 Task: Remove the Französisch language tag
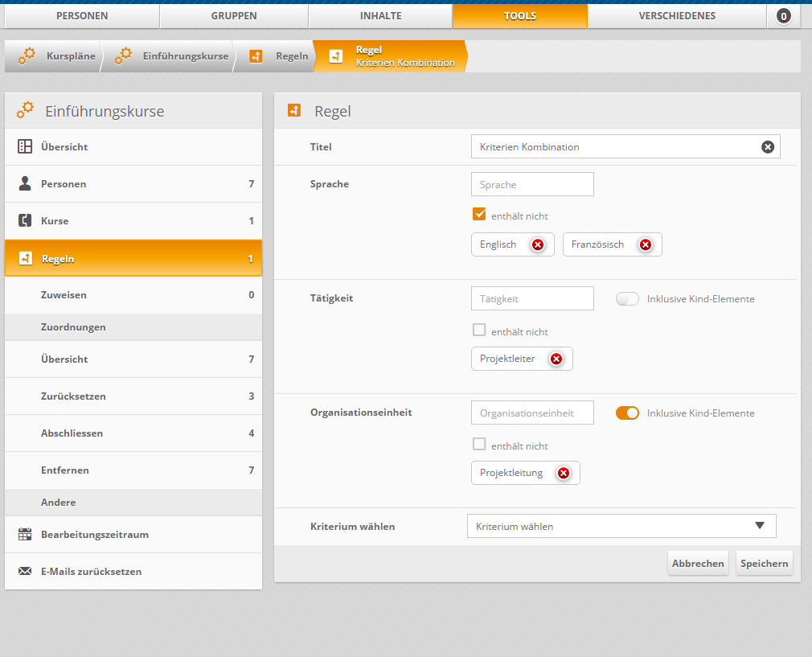pyautogui.click(x=645, y=244)
